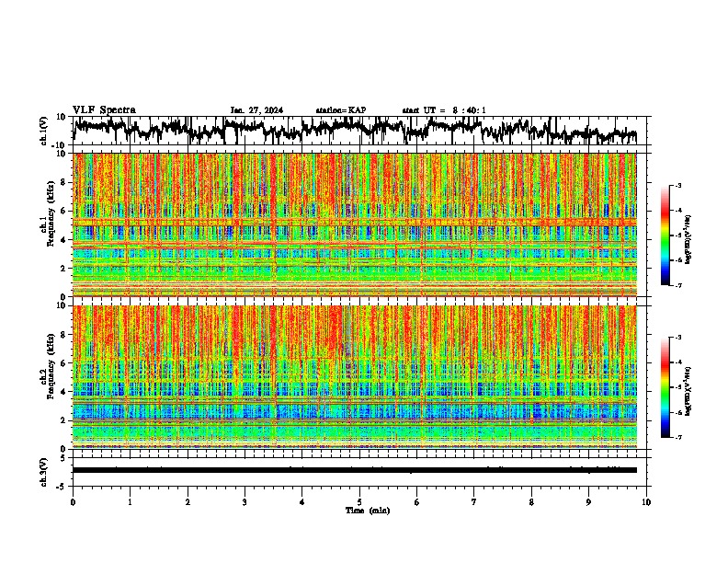Click the time-axis tick label '5'
Viewport: 728px width, 563px height.
[359, 502]
